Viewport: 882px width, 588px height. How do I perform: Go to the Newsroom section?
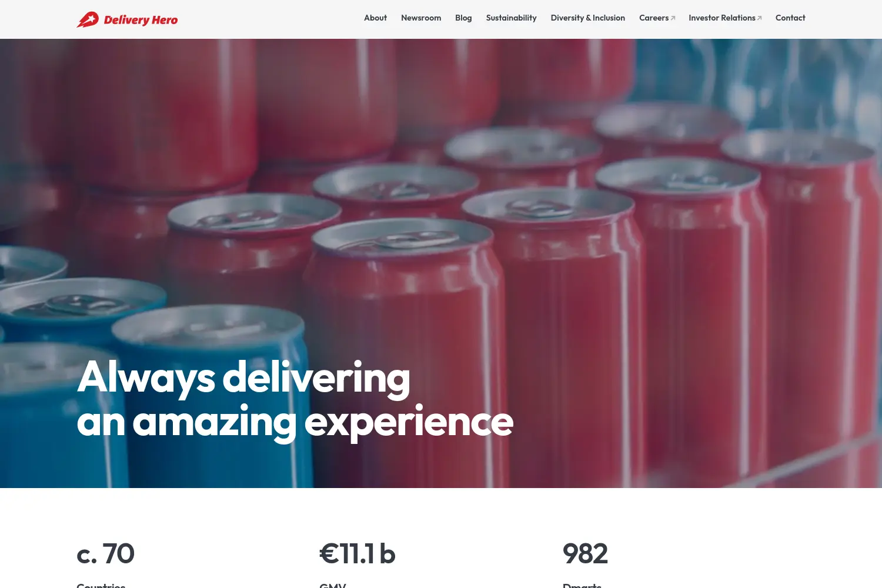tap(421, 18)
